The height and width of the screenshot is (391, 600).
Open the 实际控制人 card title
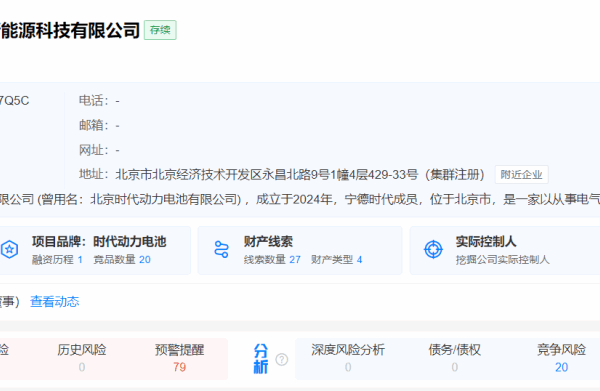486,241
